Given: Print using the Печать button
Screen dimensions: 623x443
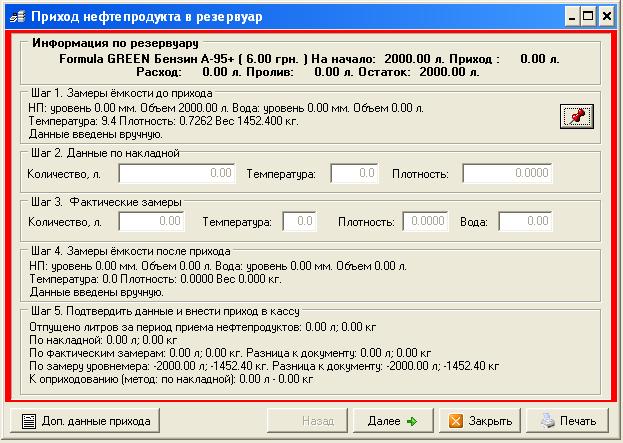Looking at the screenshot, I should point(567,421).
